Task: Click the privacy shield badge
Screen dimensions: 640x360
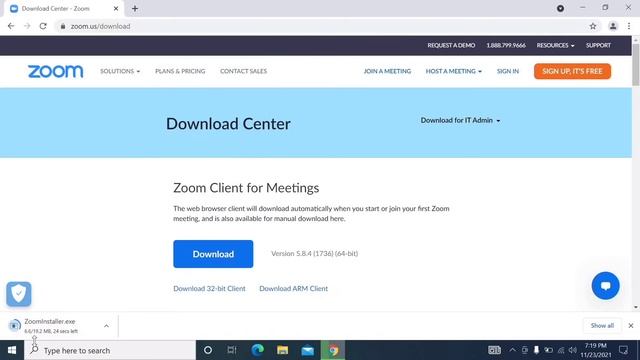Action: (19, 294)
